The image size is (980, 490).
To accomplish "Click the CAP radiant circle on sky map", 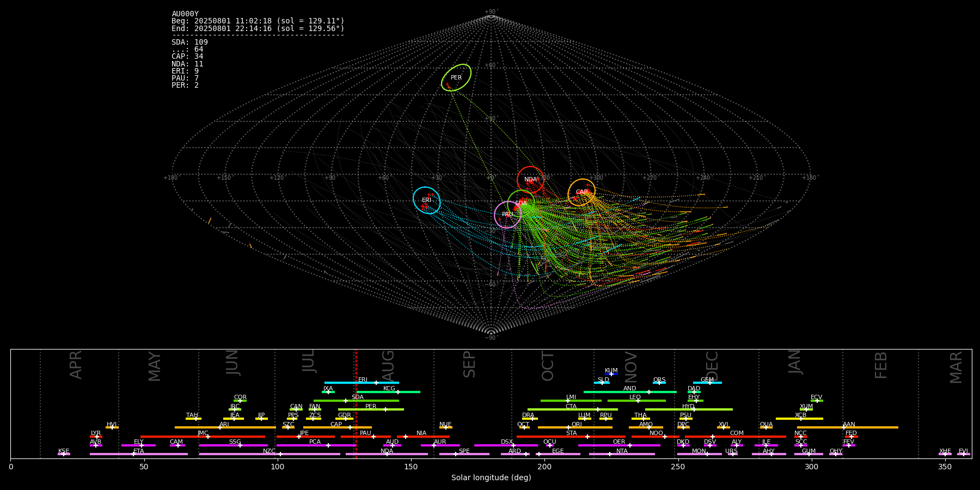I will (x=581, y=192).
